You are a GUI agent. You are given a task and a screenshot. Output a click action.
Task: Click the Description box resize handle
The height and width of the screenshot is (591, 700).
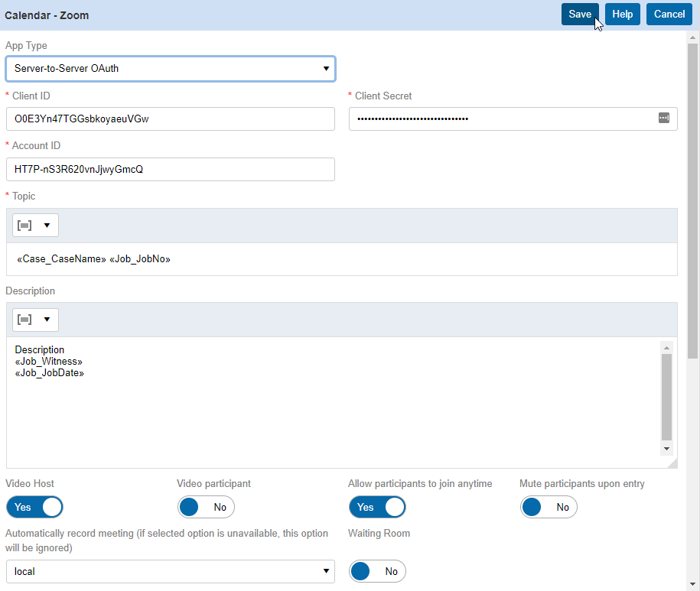(x=672, y=463)
